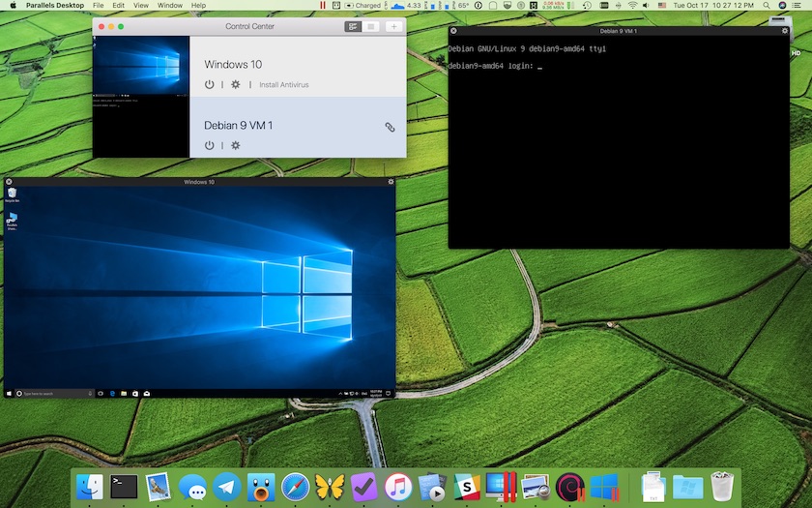Screen dimensions: 812x508
Task: Open the File menu
Action: point(98,5)
